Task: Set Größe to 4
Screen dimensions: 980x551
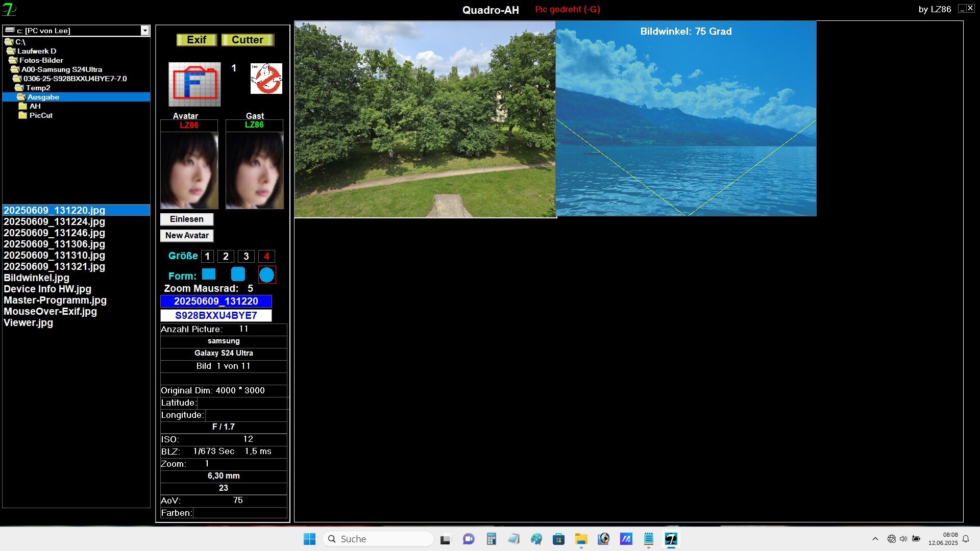Action: tap(266, 256)
